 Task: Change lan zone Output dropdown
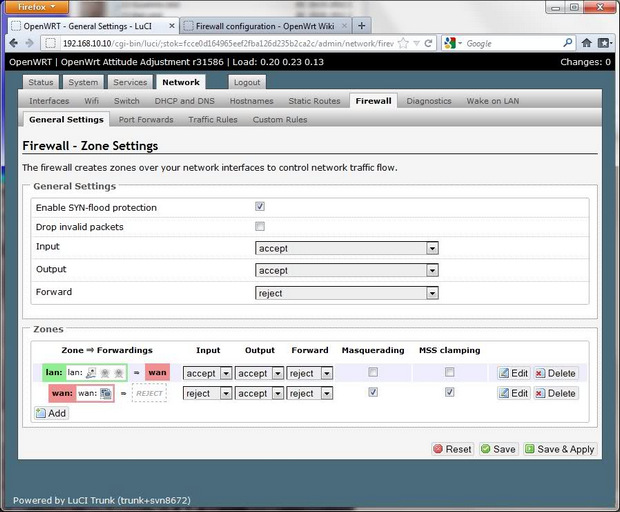(259, 373)
